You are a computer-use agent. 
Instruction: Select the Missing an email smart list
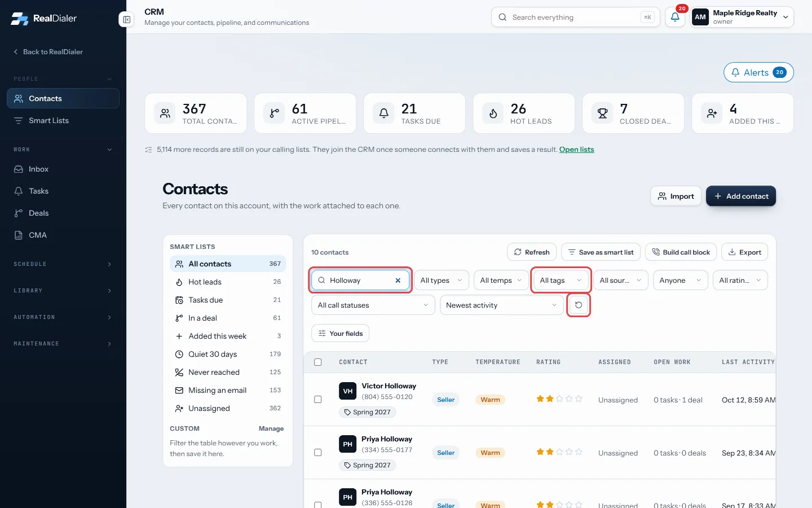[x=228, y=391]
